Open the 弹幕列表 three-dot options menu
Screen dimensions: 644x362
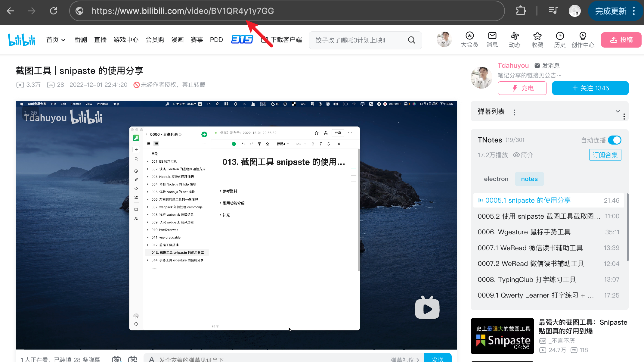pyautogui.click(x=514, y=112)
